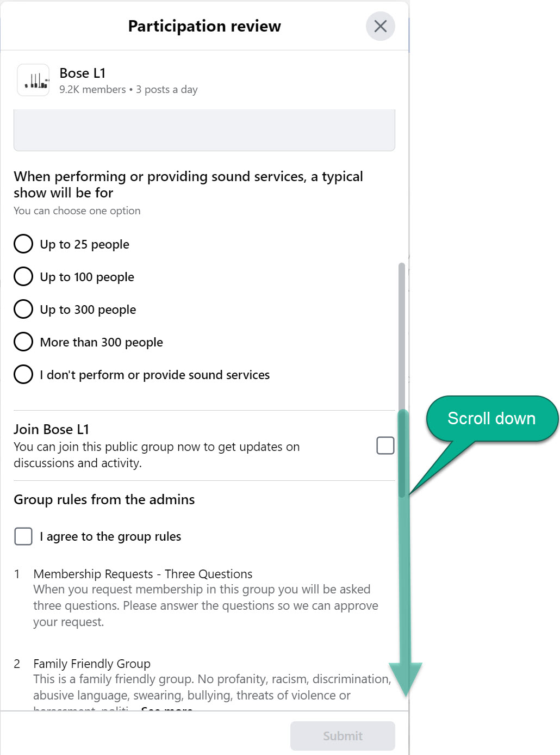This screenshot has height=755, width=560.
Task: Choose I don't perform or provide sound services
Action: coord(23,374)
